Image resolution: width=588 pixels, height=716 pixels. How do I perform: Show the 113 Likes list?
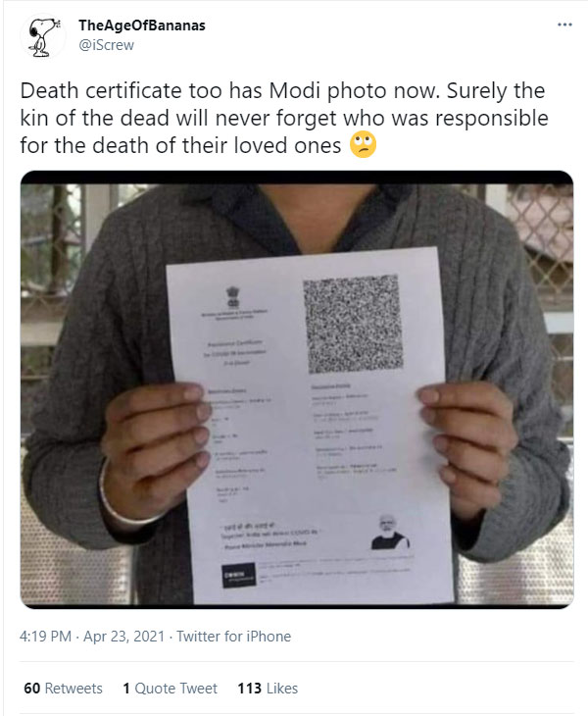pyautogui.click(x=268, y=689)
